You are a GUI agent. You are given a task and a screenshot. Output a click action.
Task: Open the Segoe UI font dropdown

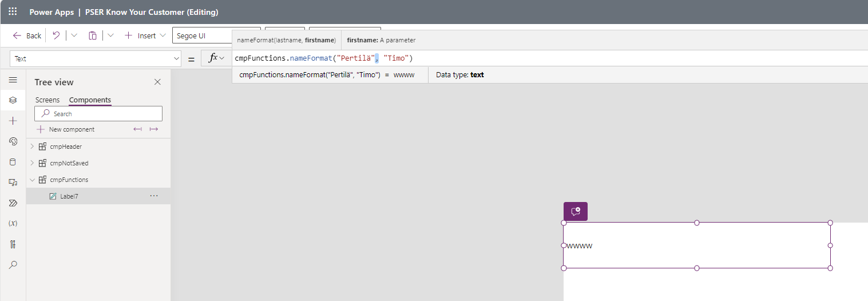pos(216,35)
